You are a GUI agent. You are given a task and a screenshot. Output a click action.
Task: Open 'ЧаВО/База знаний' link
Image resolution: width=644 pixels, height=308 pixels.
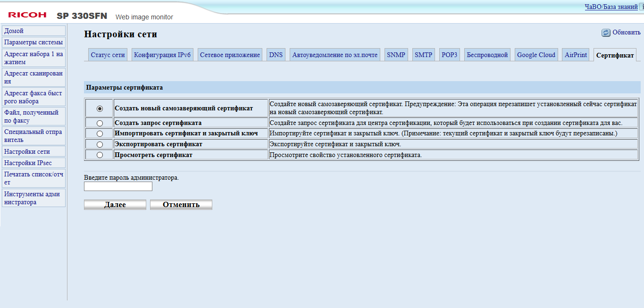(x=611, y=7)
